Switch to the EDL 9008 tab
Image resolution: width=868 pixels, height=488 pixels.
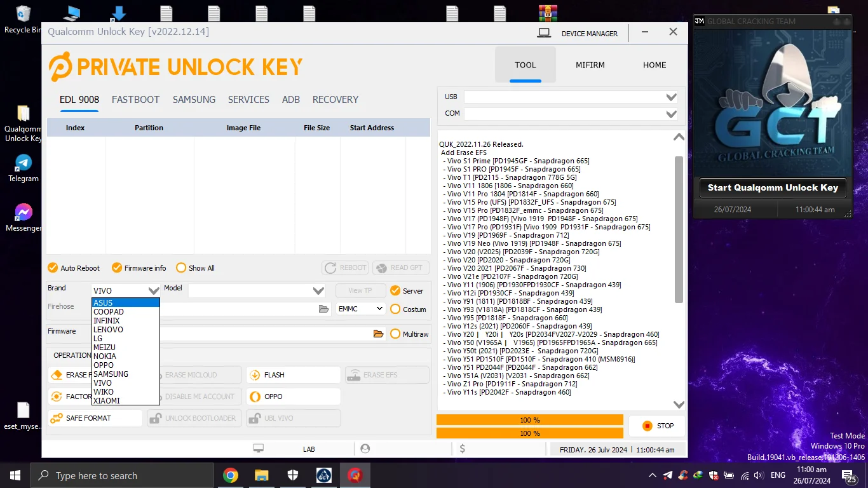[x=79, y=100]
